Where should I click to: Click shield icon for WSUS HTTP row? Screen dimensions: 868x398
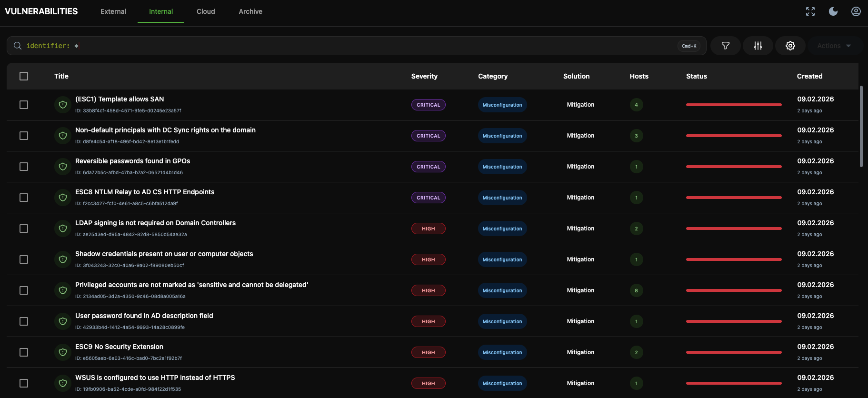[x=63, y=383]
